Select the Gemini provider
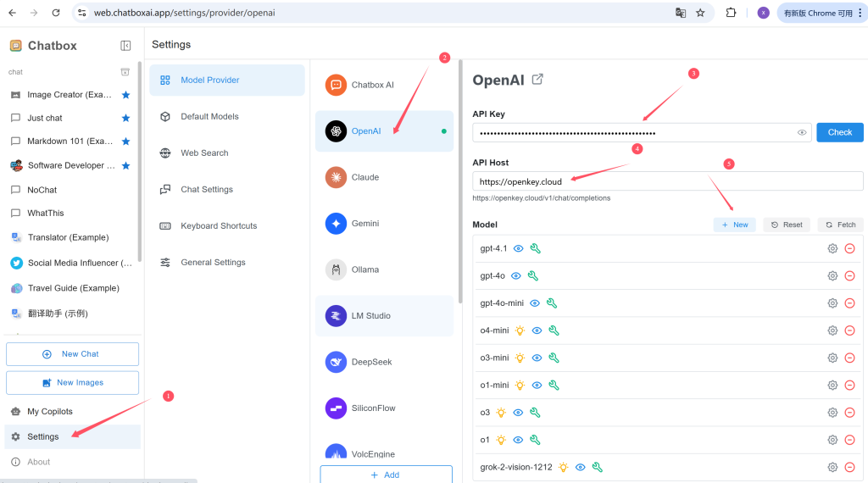Viewport: 868px width, 483px height. coord(384,224)
